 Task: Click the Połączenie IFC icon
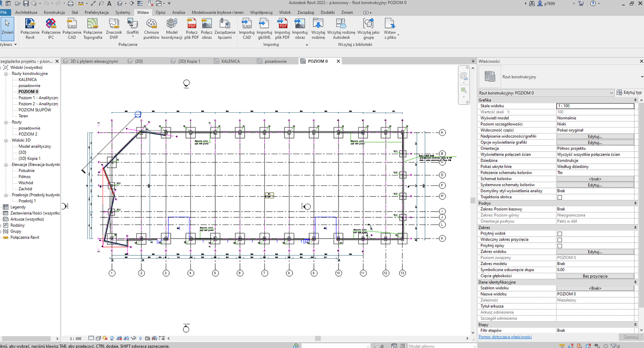tap(51, 28)
